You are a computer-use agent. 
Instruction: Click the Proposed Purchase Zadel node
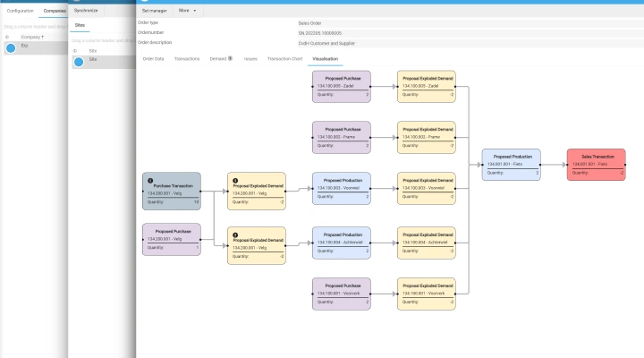tap(341, 86)
